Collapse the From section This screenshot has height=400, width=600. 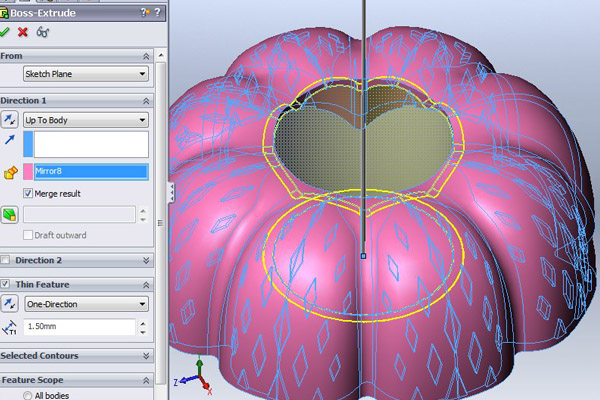point(146,56)
